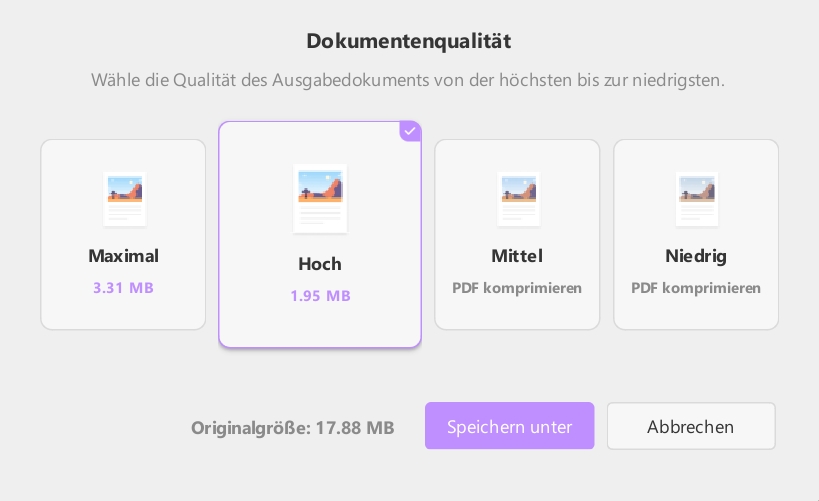This screenshot has height=501, width=819.
Task: Click the Mittel quality document thumbnail icon
Action: point(518,199)
